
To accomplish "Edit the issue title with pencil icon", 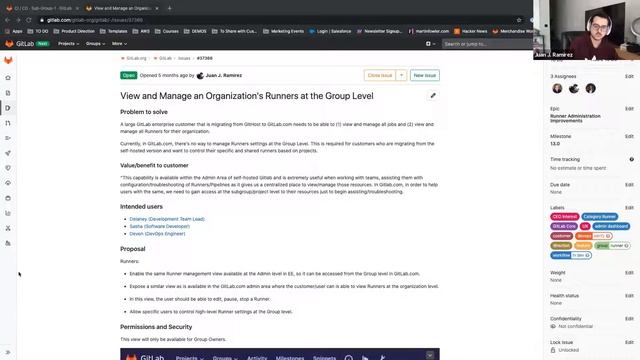I will 433,96.
